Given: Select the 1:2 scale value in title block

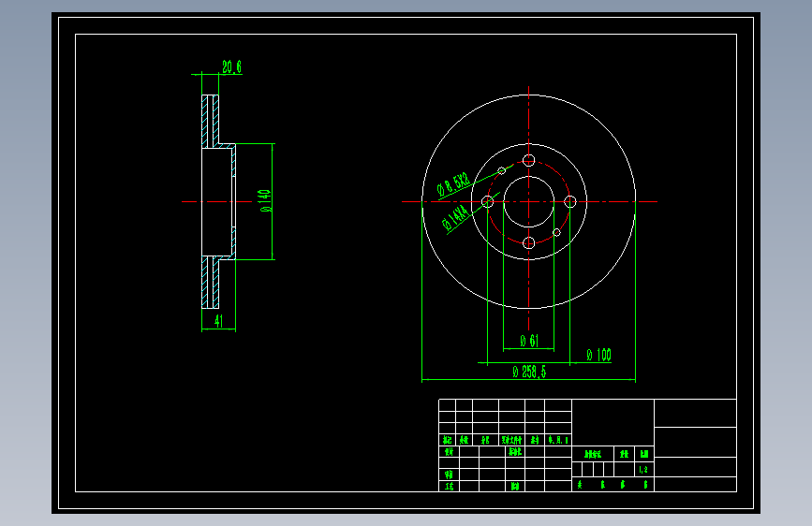Looking at the screenshot, I should pyautogui.click(x=643, y=470).
